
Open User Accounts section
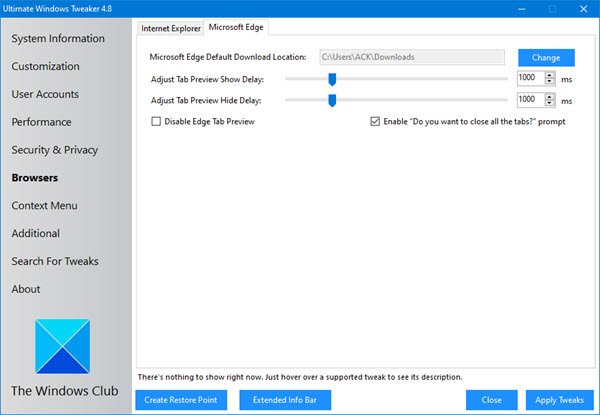point(45,94)
